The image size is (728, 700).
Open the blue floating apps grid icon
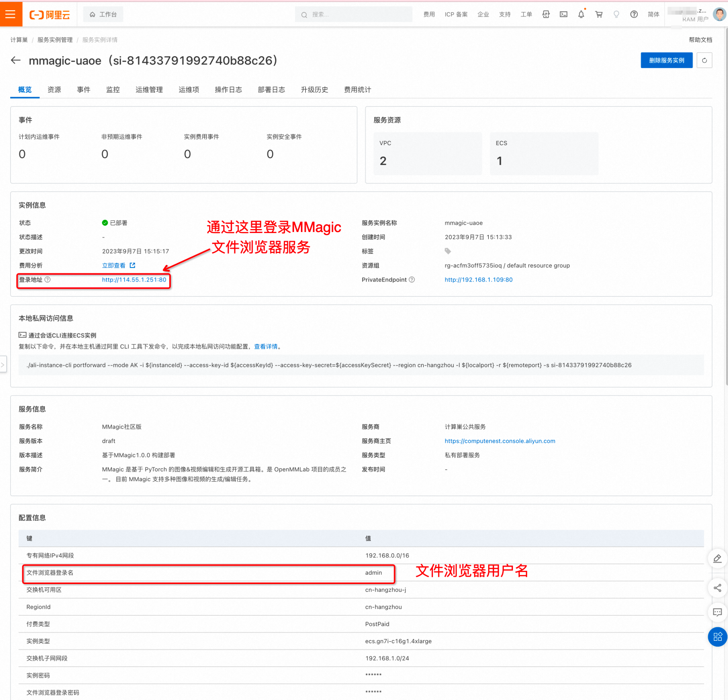[717, 637]
